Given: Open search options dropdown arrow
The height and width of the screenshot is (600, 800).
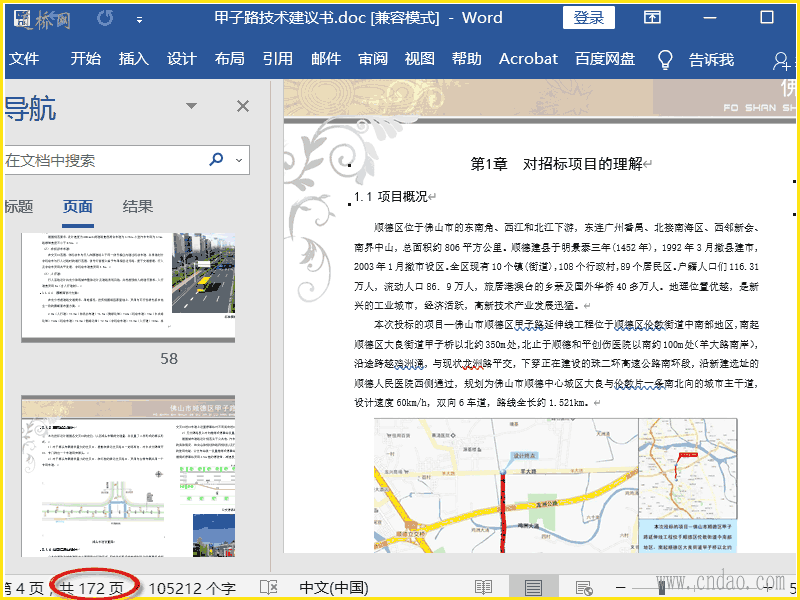Looking at the screenshot, I should click(238, 160).
